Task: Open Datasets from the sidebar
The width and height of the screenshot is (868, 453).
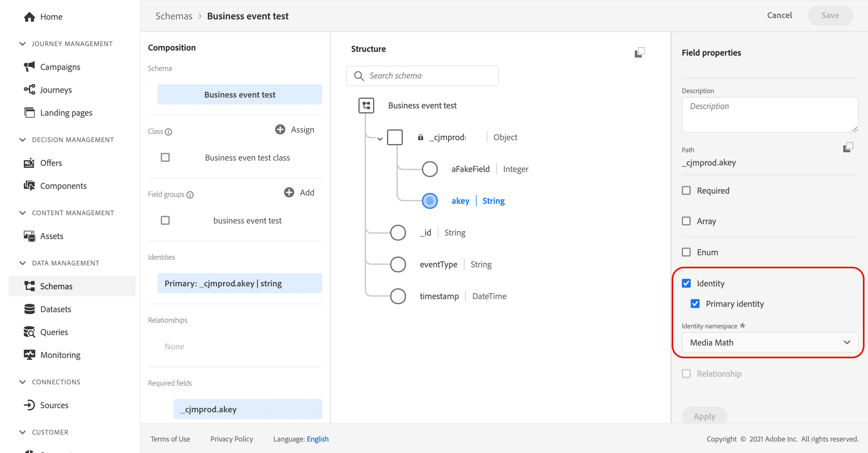Action: coord(56,309)
